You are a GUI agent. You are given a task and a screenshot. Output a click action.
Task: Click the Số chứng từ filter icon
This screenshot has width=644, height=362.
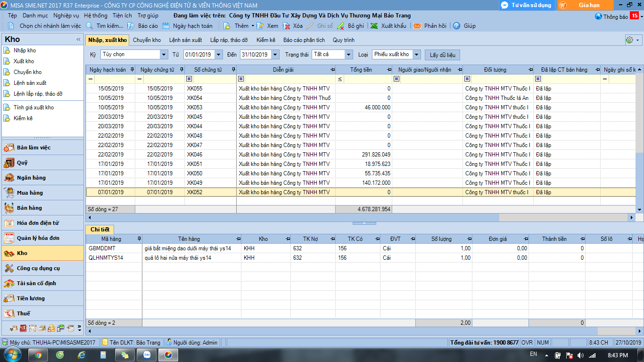pyautogui.click(x=189, y=79)
